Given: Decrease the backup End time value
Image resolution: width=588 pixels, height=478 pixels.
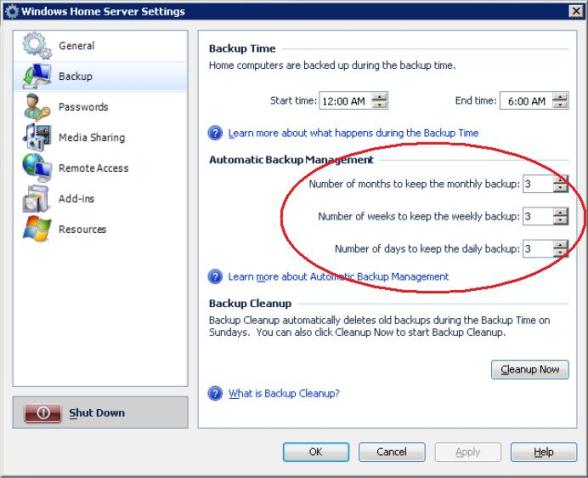Looking at the screenshot, I should [x=561, y=105].
